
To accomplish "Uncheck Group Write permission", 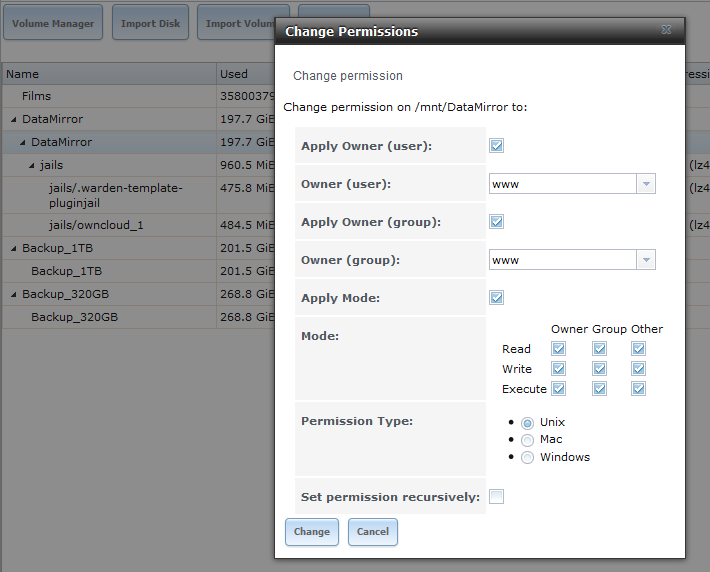I will [x=599, y=369].
